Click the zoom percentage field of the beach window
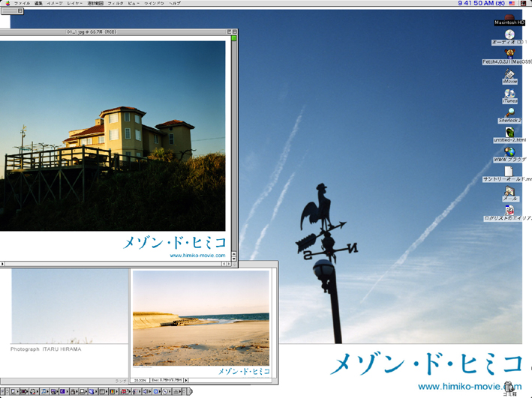 click(140, 380)
